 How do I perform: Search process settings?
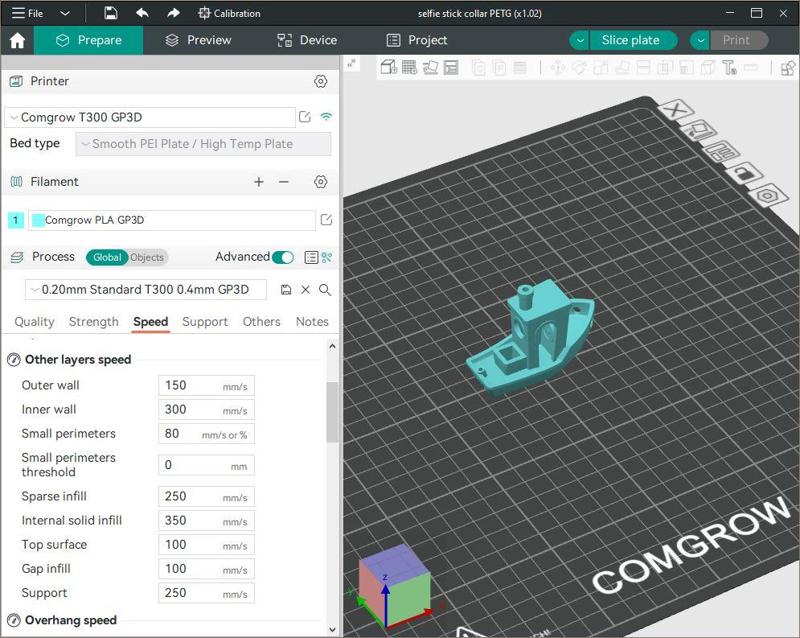point(324,290)
